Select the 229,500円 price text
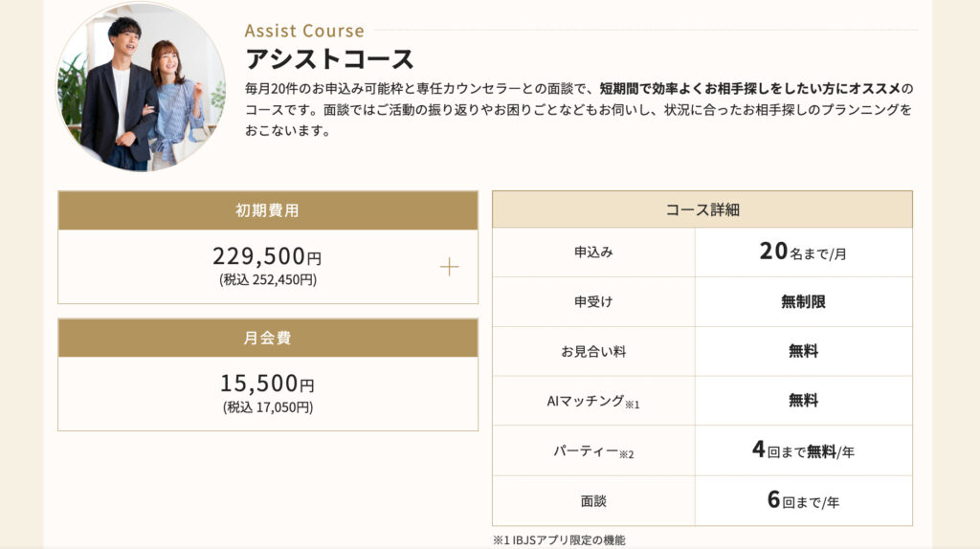Screen dimensions: 980x549 (267, 256)
